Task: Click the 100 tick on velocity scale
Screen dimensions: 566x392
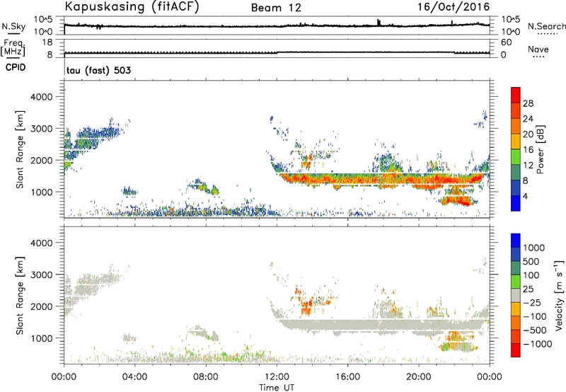Action: click(531, 275)
